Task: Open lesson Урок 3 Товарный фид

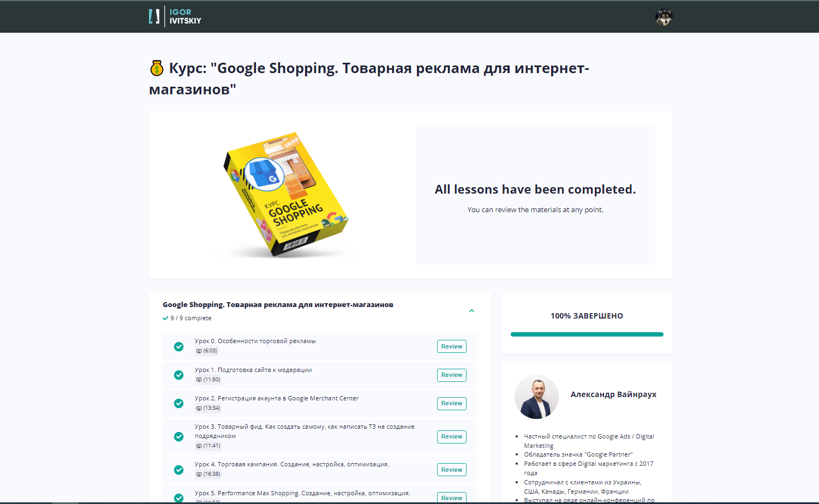Action: (304, 427)
